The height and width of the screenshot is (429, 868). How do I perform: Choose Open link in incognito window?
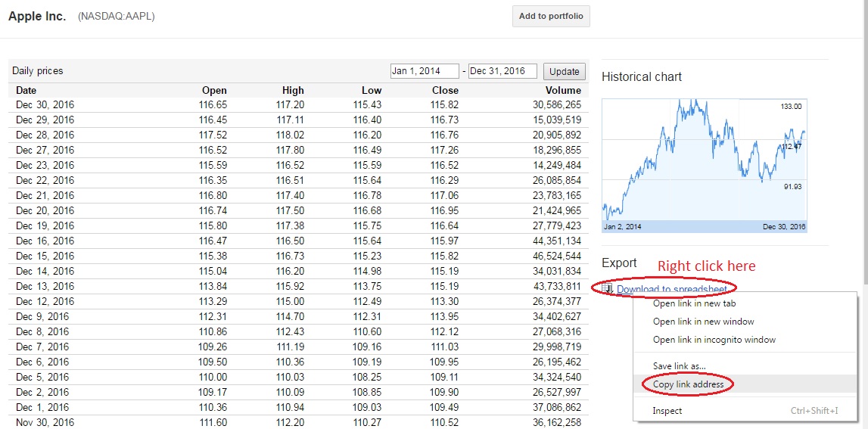(x=714, y=340)
